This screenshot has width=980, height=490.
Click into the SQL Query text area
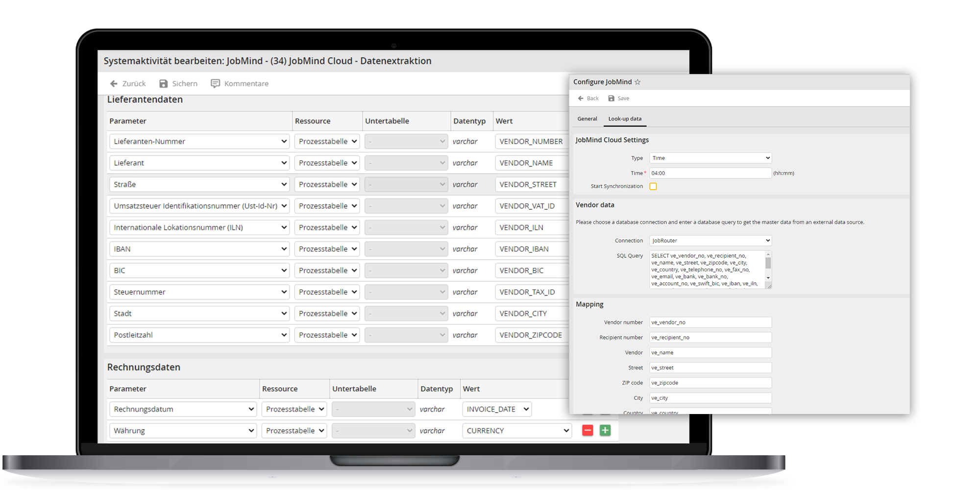(x=706, y=269)
